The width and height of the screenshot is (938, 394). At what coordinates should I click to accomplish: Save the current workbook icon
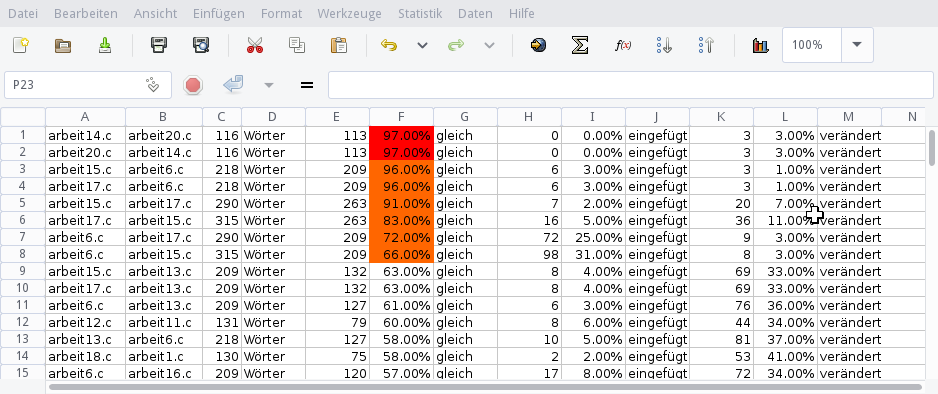105,45
